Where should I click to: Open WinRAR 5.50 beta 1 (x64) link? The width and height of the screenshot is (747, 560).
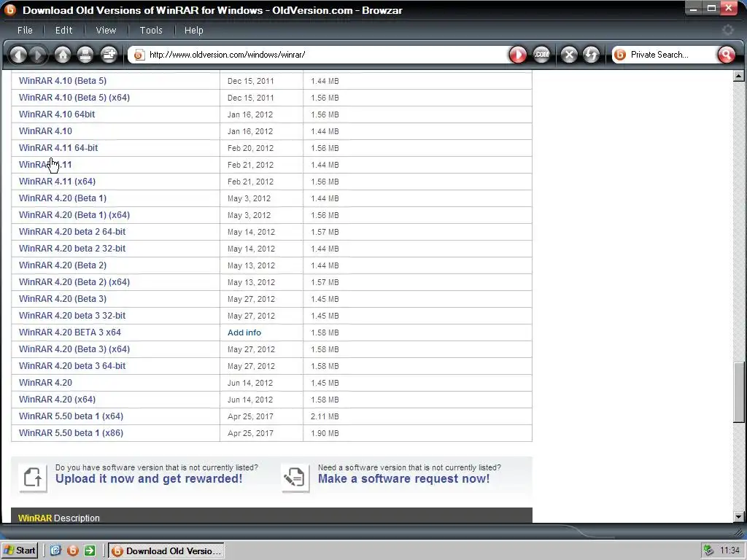(71, 416)
